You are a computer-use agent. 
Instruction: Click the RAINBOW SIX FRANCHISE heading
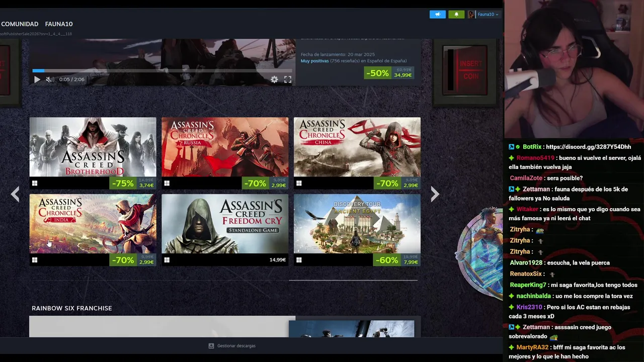[71, 308]
